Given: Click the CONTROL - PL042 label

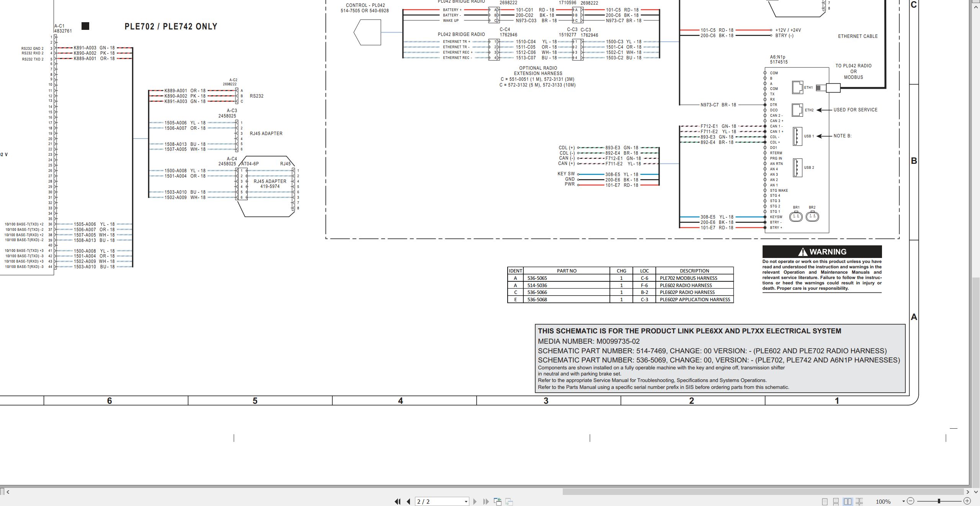Looking at the screenshot, I should (x=365, y=5).
